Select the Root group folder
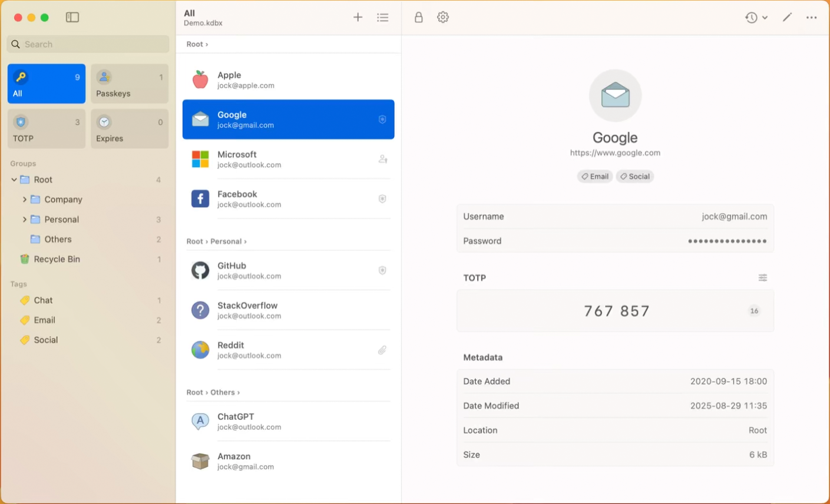Image resolution: width=830 pixels, height=504 pixels. coord(88,180)
